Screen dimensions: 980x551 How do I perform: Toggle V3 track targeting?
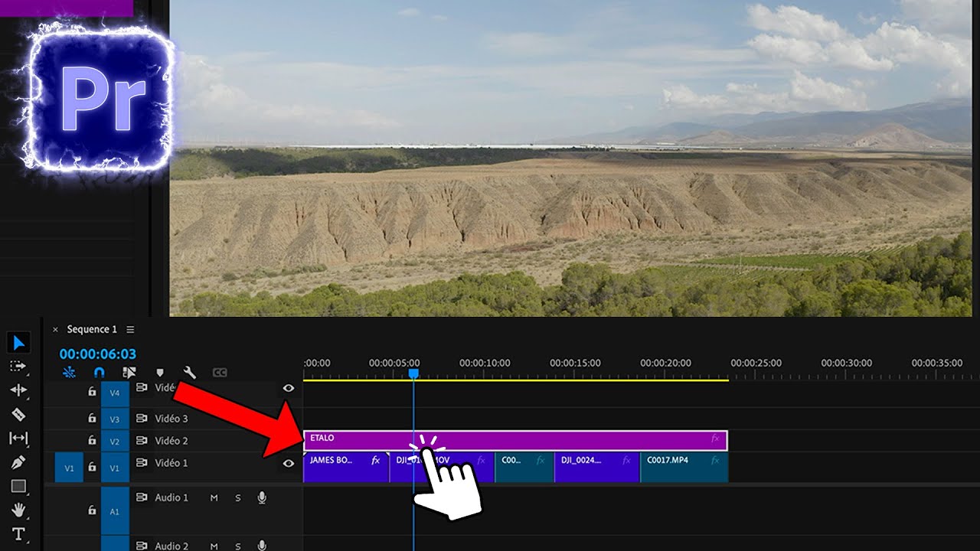(x=115, y=419)
